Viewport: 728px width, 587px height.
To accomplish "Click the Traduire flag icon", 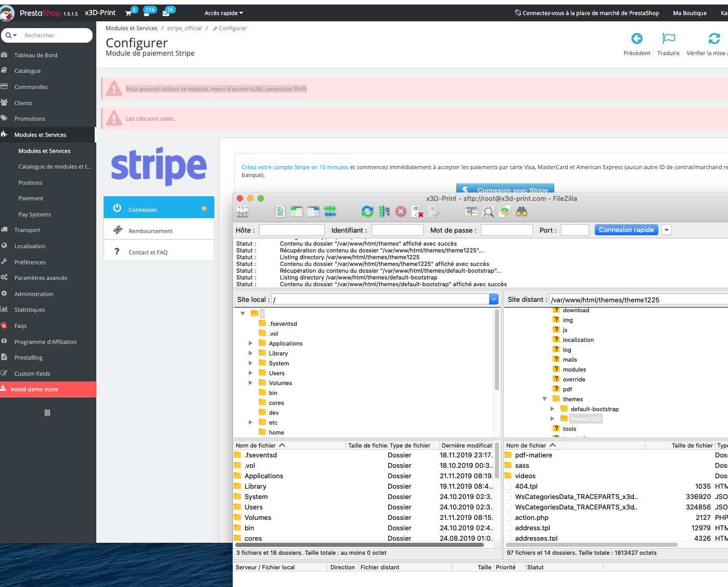I will point(669,39).
